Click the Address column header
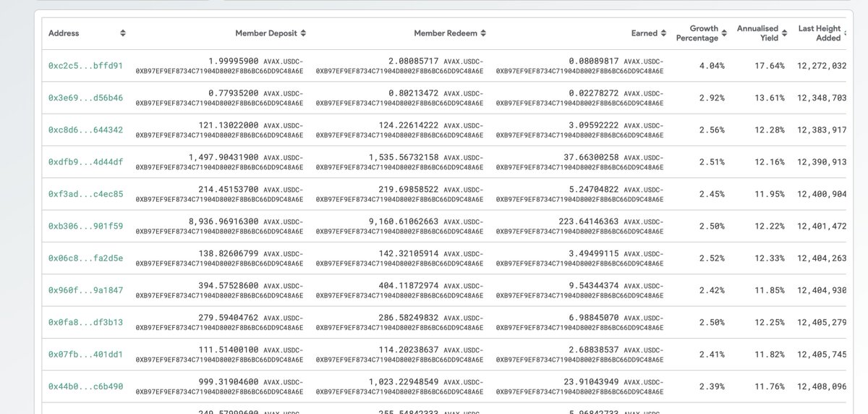The width and height of the screenshot is (868, 414). point(64,33)
